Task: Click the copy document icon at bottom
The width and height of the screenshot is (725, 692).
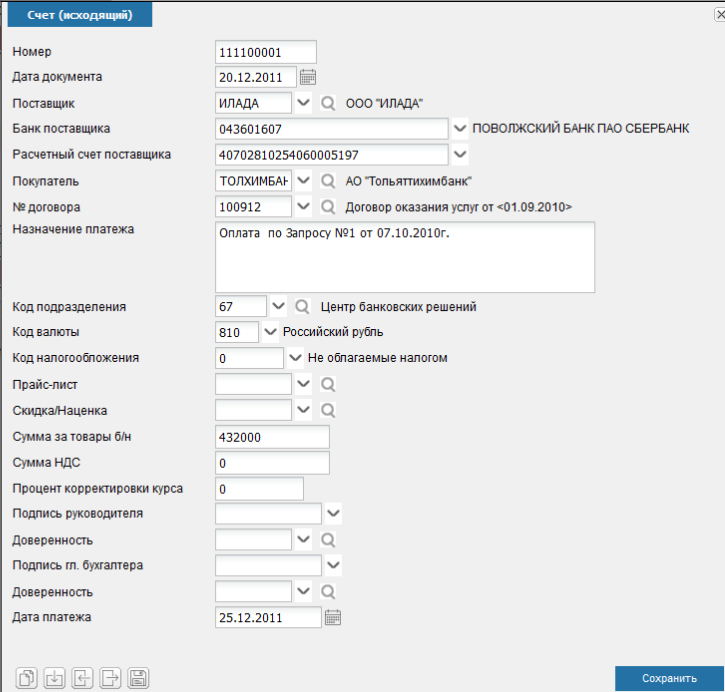Action: 26,678
